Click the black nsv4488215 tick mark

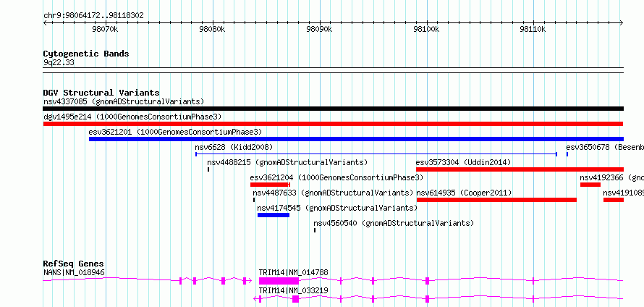point(208,169)
